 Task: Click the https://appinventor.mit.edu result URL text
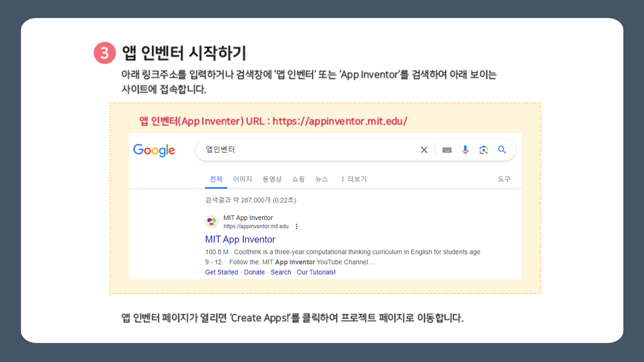256,227
